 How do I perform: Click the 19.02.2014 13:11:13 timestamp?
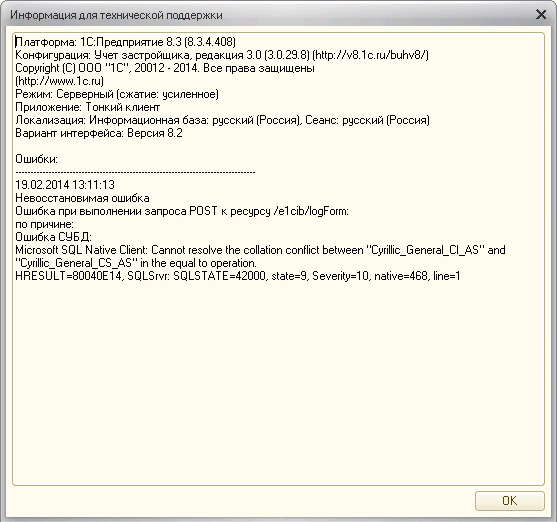65,185
